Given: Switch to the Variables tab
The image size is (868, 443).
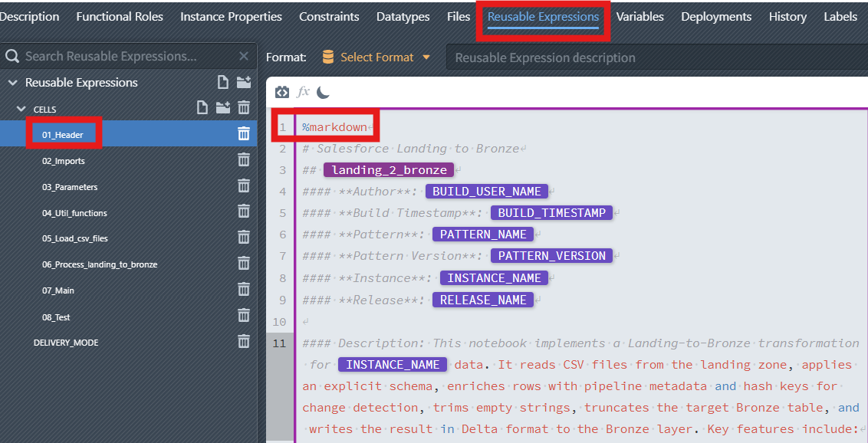Looking at the screenshot, I should pos(641,17).
